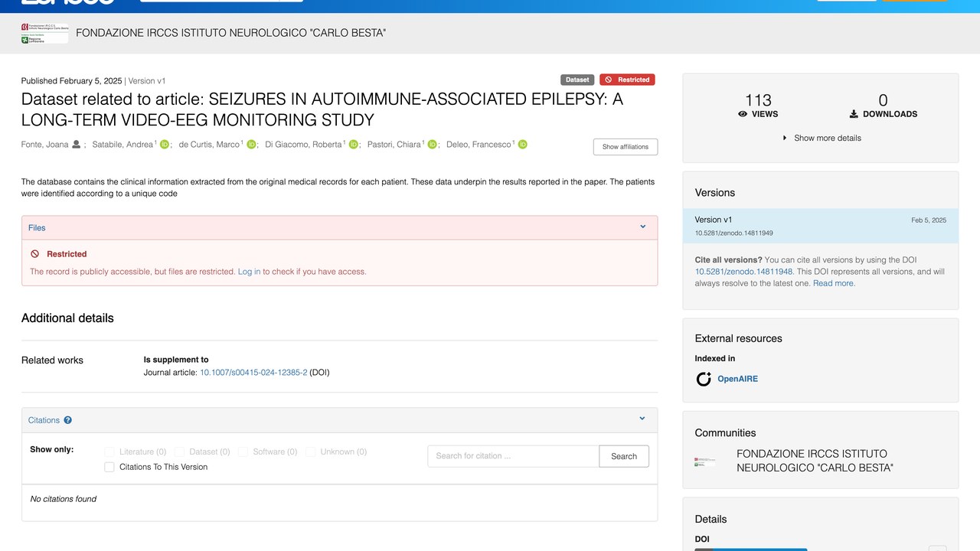
Task: Toggle the Software (0) citation filter
Action: click(x=243, y=452)
